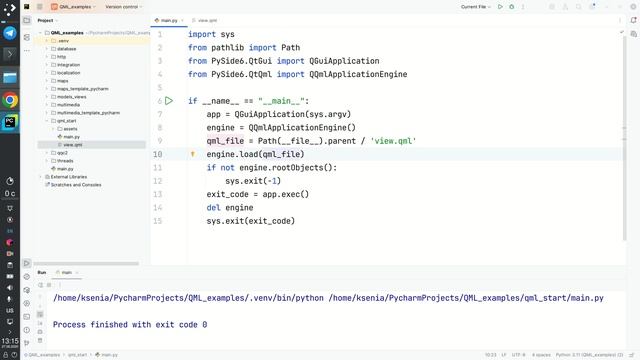This screenshot has width=640, height=360.
Task: Expand the multimedia folder
Action: [x=47, y=105]
